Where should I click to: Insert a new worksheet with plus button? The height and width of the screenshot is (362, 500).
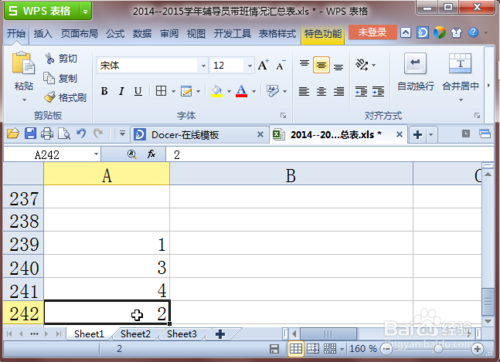coord(220,334)
